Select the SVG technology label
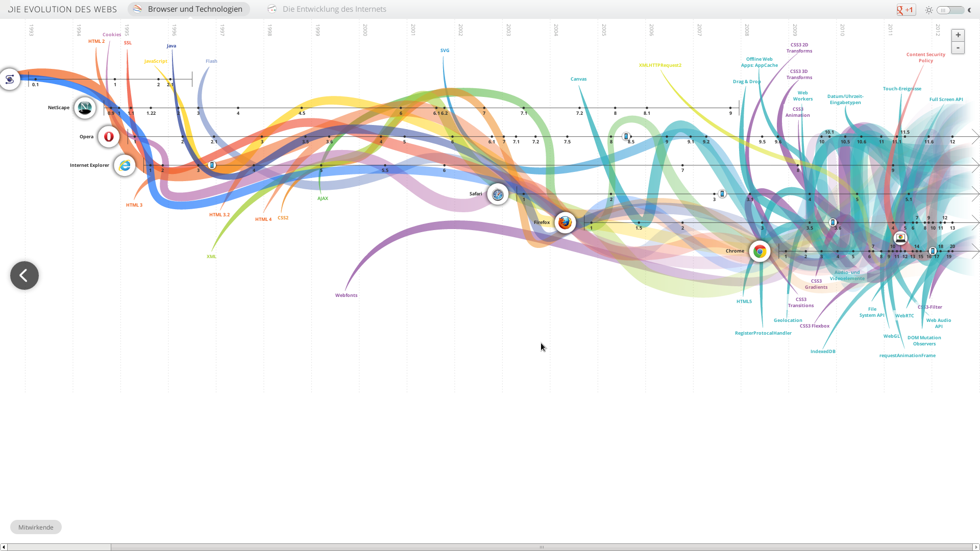The width and height of the screenshot is (980, 551). point(445,51)
